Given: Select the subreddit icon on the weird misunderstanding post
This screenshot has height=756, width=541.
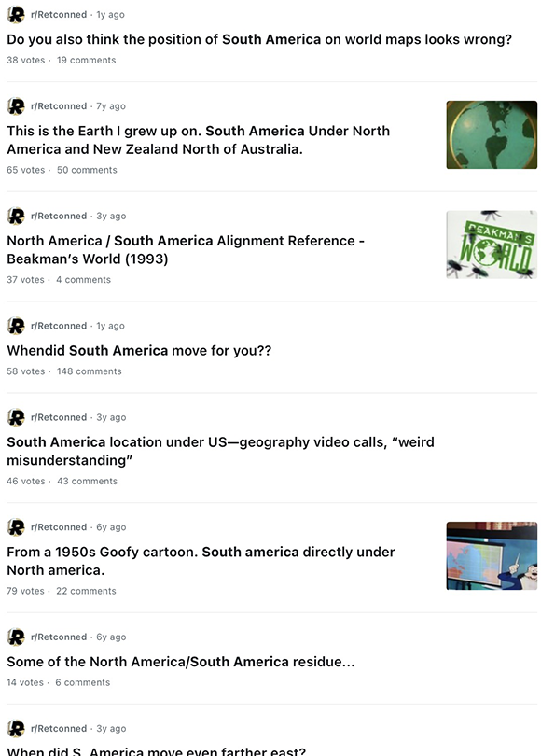Looking at the screenshot, I should (16, 417).
